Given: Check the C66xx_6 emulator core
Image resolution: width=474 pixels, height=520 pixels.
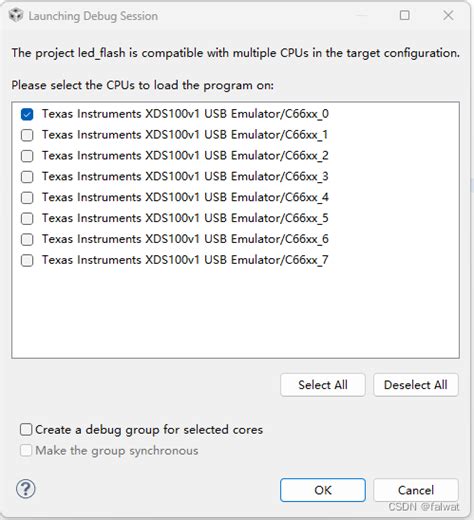Looking at the screenshot, I should 27,239.
